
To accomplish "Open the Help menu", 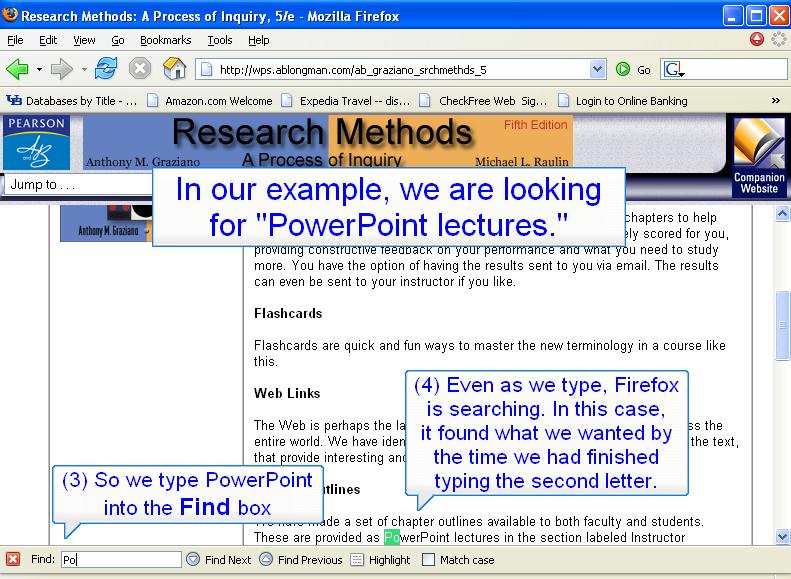I will pos(258,40).
